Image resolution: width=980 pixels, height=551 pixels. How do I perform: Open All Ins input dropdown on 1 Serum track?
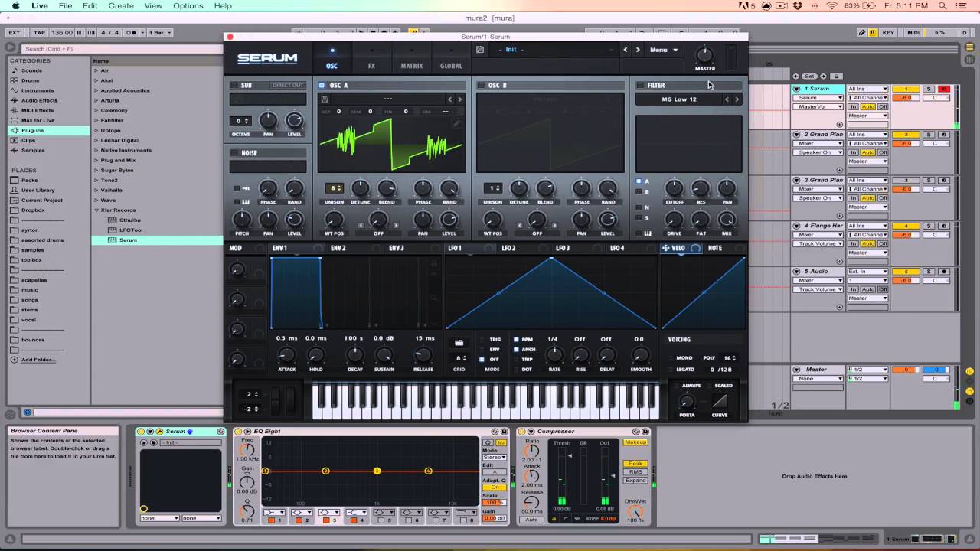point(867,89)
